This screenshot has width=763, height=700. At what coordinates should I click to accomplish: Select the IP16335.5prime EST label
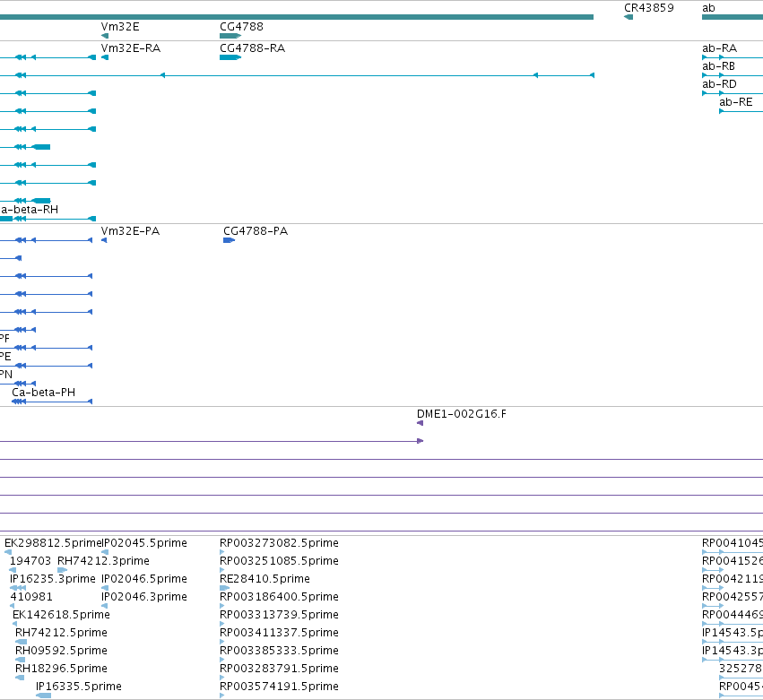coord(79,687)
